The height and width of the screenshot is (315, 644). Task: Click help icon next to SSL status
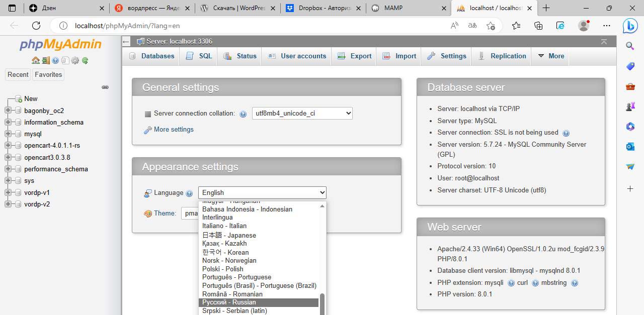point(566,133)
